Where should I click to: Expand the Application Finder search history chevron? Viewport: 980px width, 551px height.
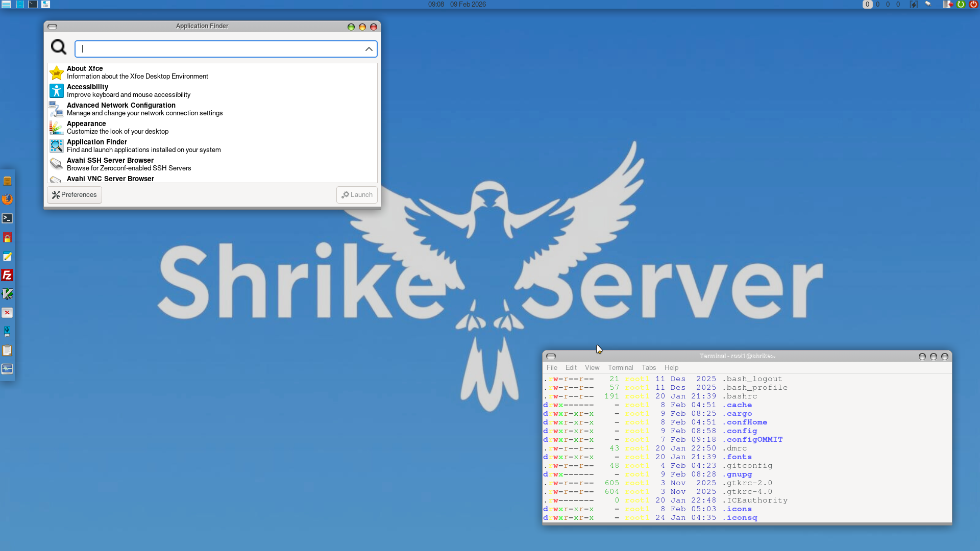[x=369, y=49]
